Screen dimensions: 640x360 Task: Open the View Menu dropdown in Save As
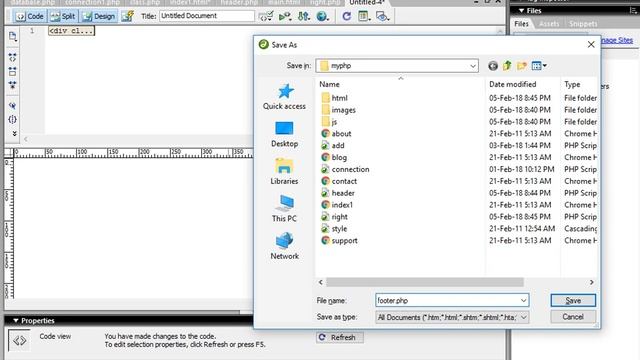pos(539,66)
